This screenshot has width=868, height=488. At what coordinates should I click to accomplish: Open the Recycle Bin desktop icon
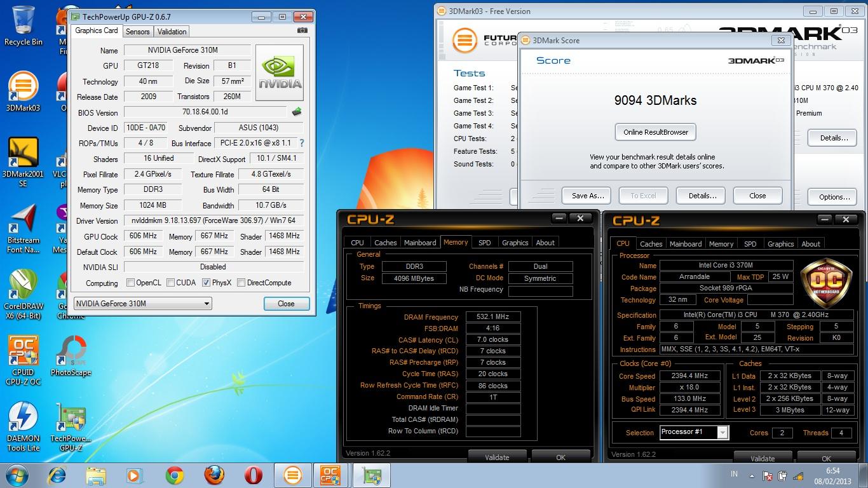click(x=24, y=25)
